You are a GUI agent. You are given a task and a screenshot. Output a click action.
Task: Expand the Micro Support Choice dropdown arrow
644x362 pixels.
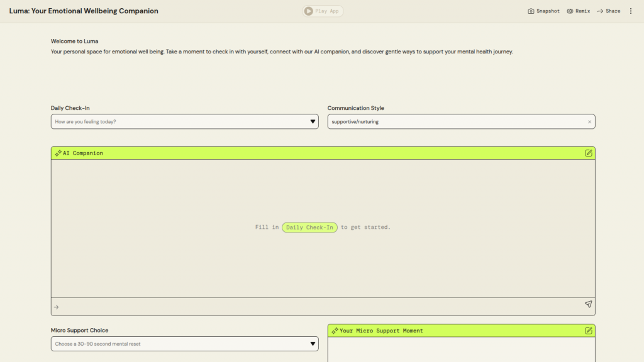pos(313,344)
